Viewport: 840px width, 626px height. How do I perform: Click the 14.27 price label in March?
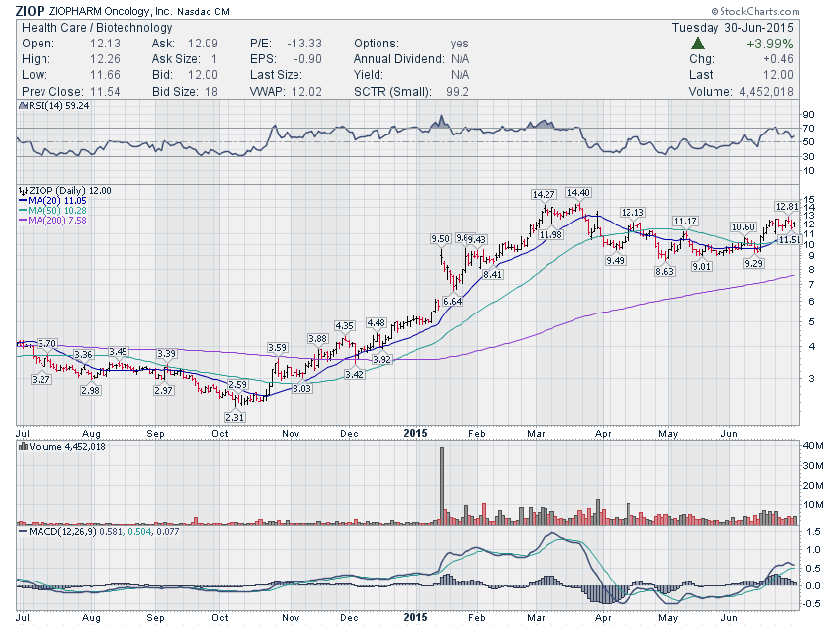coord(544,194)
